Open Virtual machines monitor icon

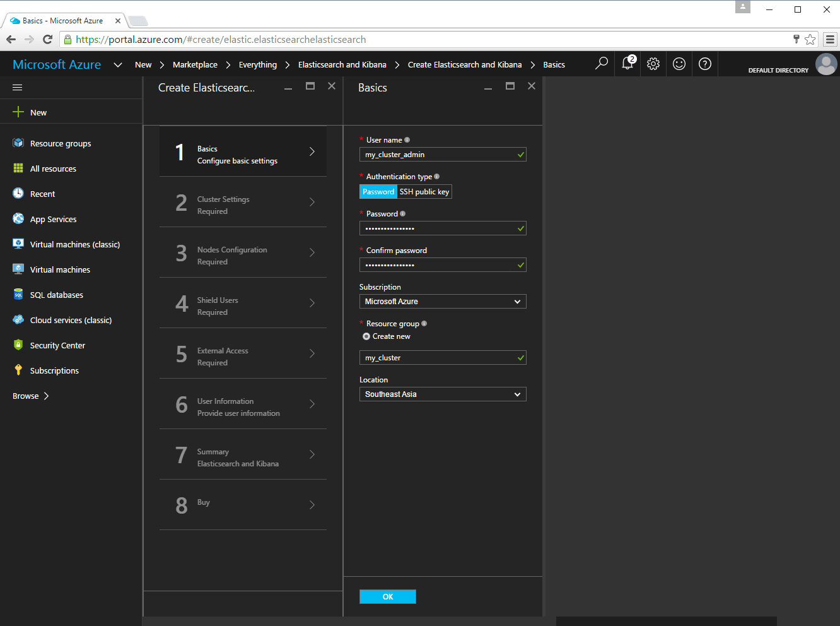(18, 269)
